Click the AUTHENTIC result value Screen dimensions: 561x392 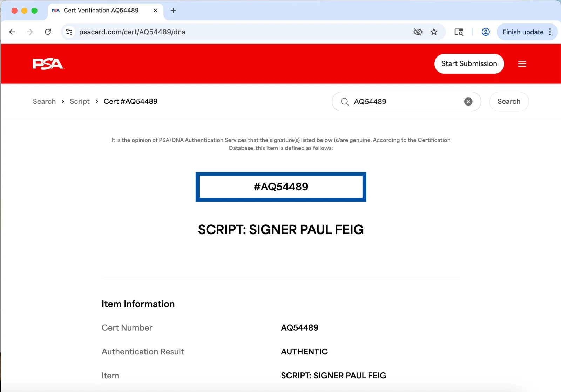click(x=304, y=351)
